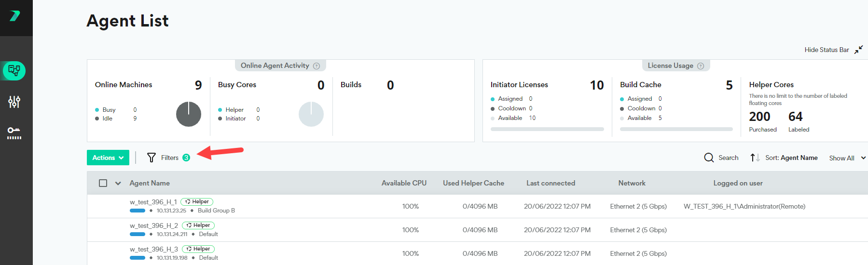
Task: Select the w_test_396_H_2 agent row
Action: coord(153,225)
